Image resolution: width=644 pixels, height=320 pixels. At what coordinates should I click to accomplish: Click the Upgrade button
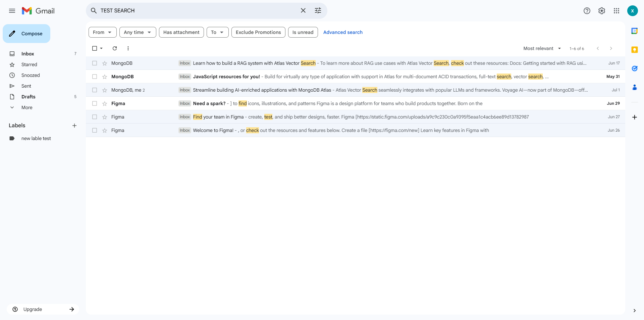[43, 309]
